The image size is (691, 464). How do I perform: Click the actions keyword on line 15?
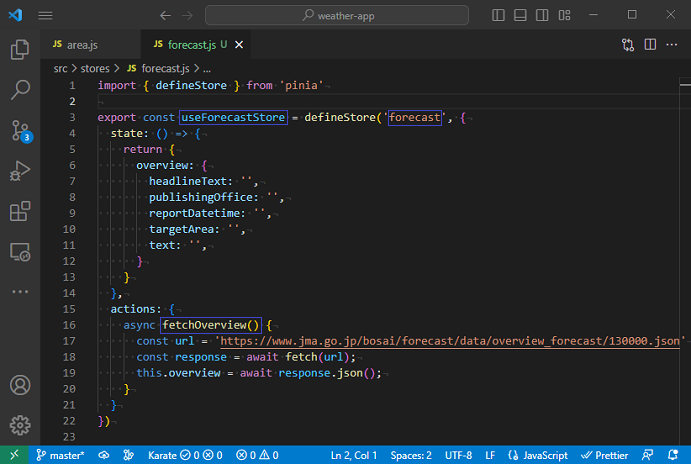pos(133,309)
